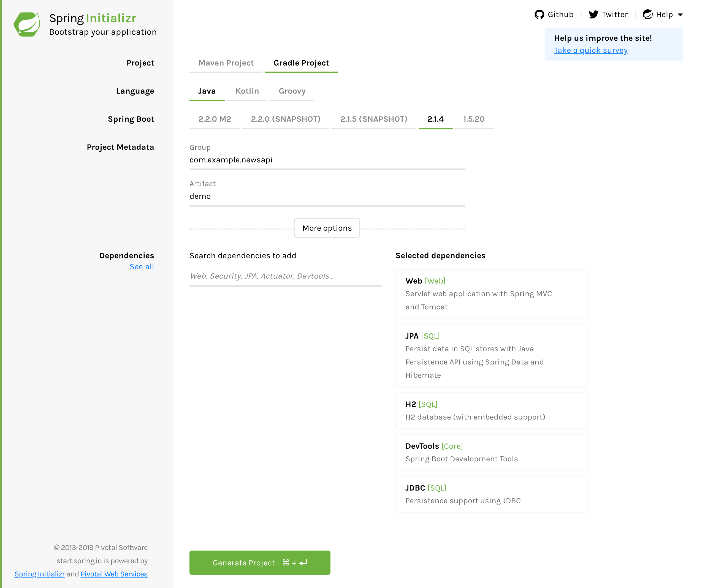
Task: Click the Spring leaf logo
Action: 27,24
